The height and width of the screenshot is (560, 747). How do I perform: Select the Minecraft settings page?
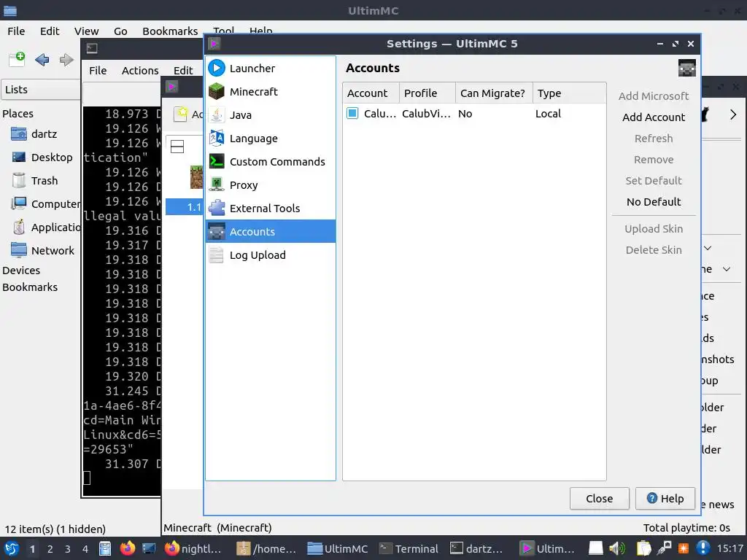point(270,91)
